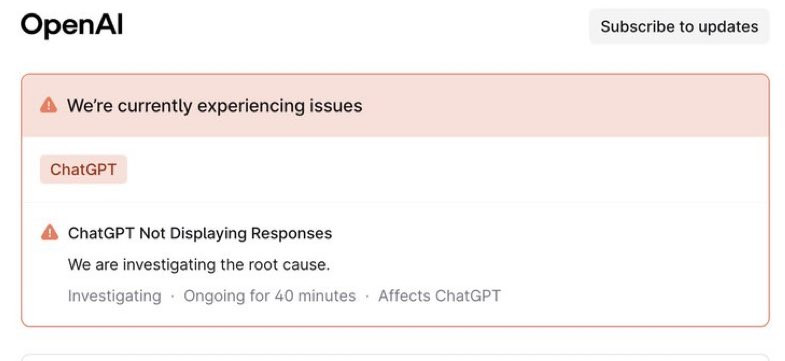The width and height of the screenshot is (785, 361).
Task: Select the ChatGPT component tag
Action: (84, 169)
